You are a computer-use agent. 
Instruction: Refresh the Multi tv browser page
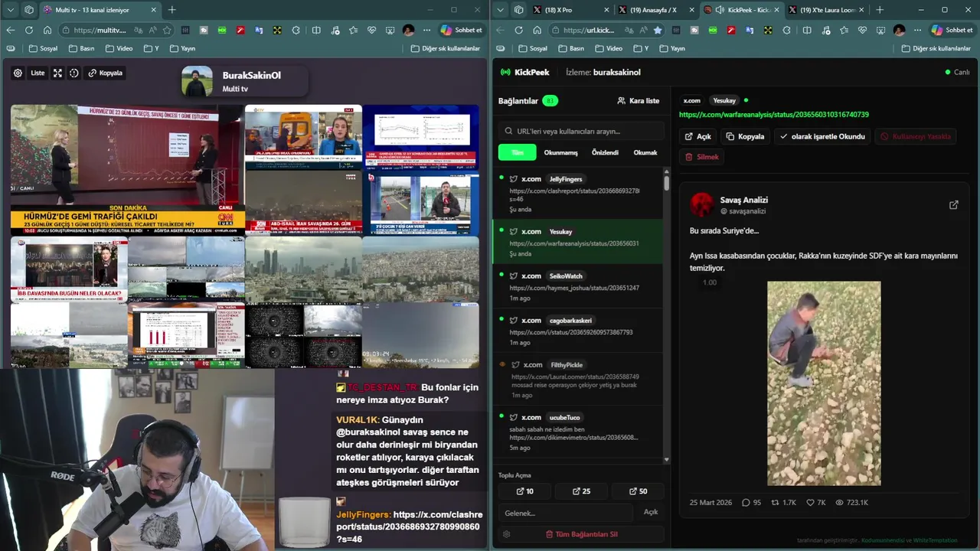(29, 30)
